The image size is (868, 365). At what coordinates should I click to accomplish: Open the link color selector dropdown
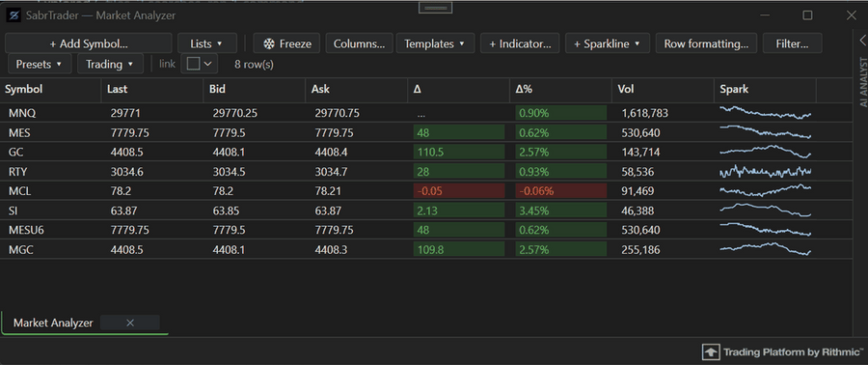point(200,65)
